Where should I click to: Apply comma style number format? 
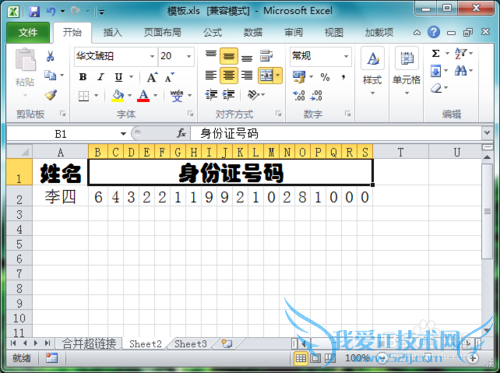[x=343, y=77]
